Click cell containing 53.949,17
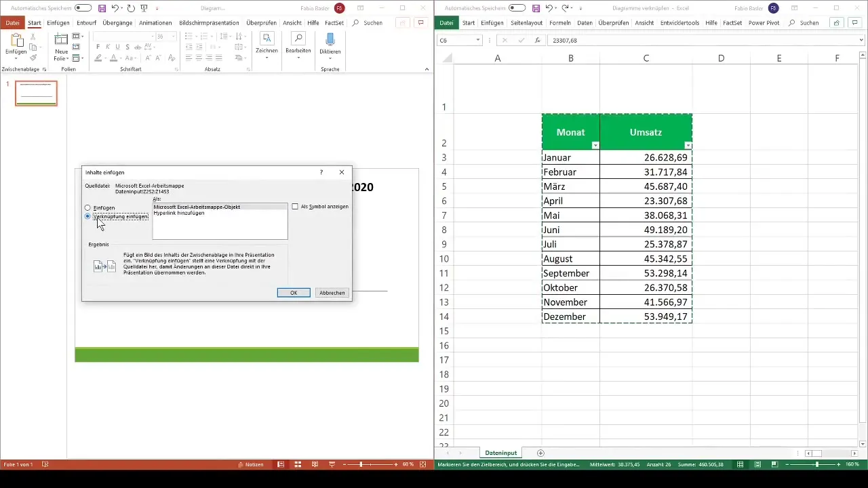This screenshot has width=868, height=488. click(646, 317)
